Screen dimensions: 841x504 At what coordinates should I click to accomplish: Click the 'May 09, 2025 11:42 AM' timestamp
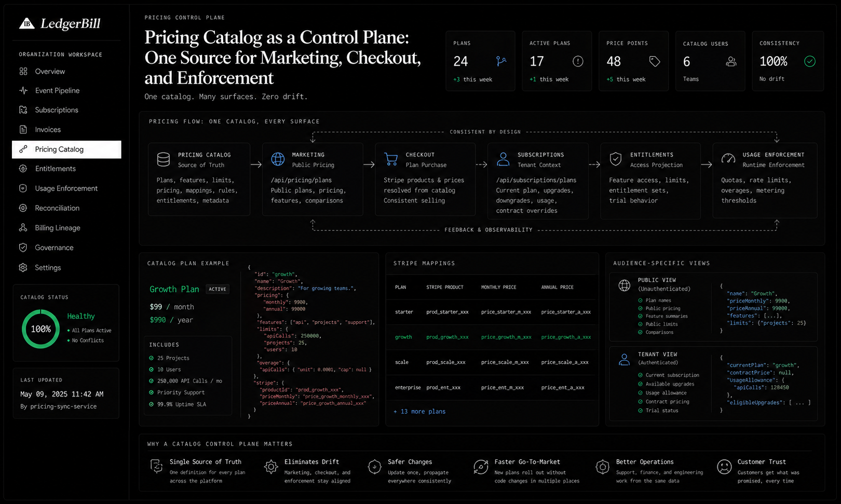pos(62,394)
